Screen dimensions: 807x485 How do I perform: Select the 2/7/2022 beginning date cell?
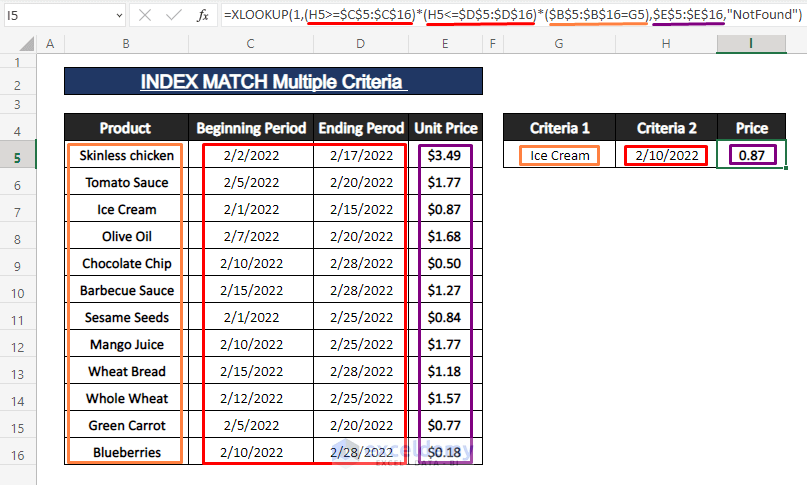pyautogui.click(x=251, y=236)
